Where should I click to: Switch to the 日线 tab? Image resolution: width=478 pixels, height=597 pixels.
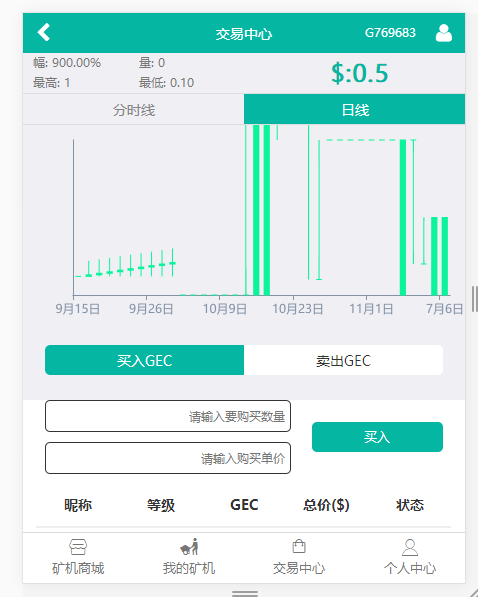[355, 109]
